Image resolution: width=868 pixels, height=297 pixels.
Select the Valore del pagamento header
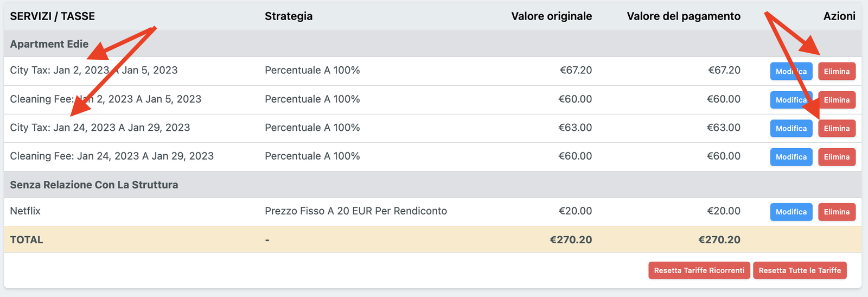point(684,16)
